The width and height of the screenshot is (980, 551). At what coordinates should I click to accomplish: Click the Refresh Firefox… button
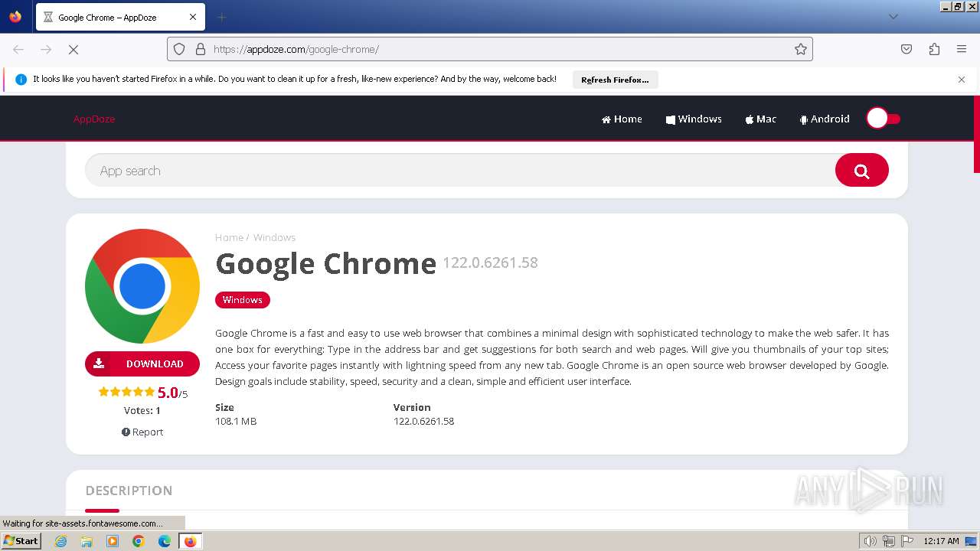coord(615,80)
